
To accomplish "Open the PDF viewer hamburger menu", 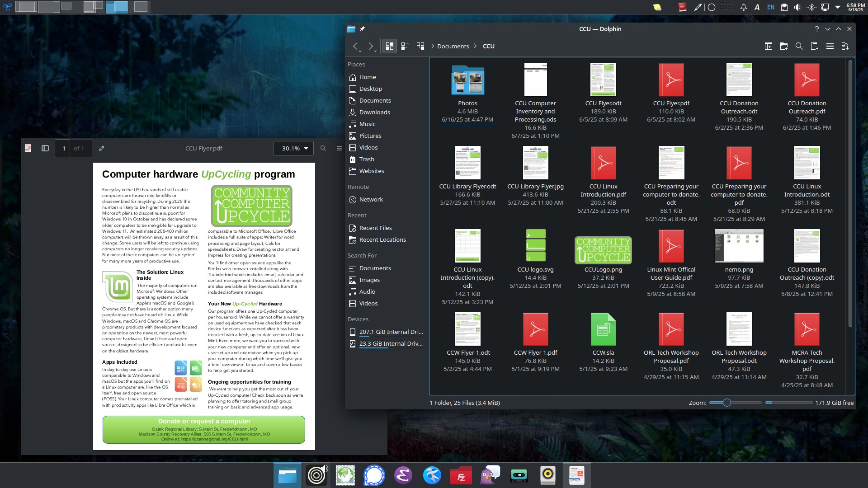I will coord(339,148).
